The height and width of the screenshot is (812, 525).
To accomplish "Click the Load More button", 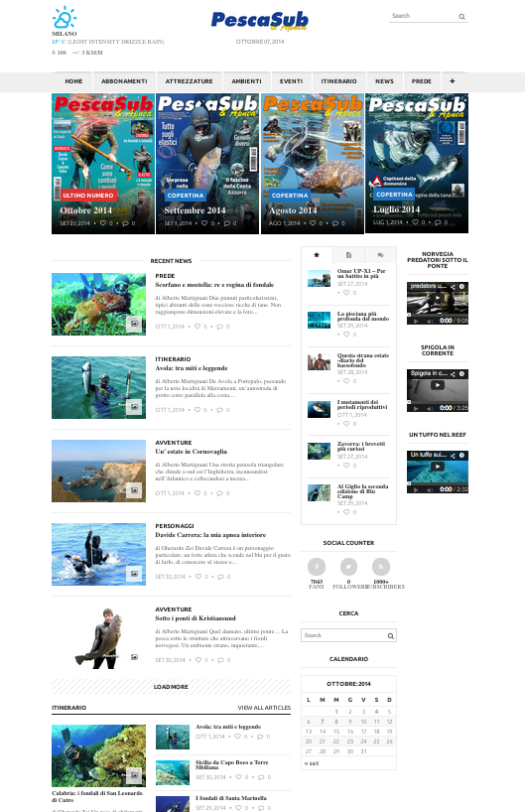I will click(171, 687).
